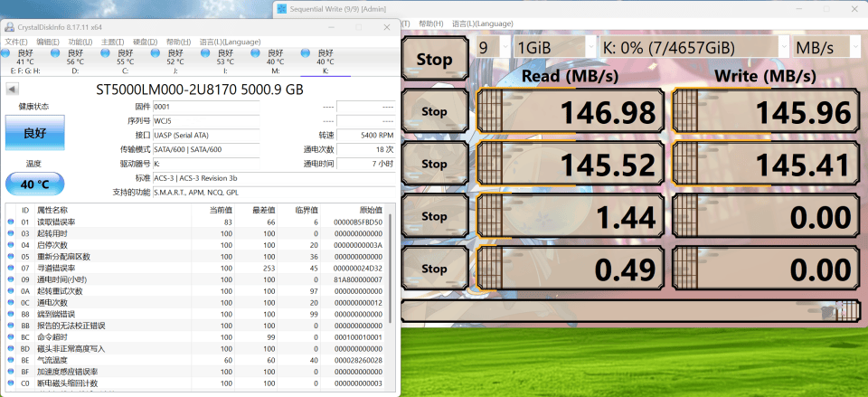Open 语言(L)(Language) menu in CrystalDiskInfo
The height and width of the screenshot is (397, 868).
pyautogui.click(x=230, y=43)
